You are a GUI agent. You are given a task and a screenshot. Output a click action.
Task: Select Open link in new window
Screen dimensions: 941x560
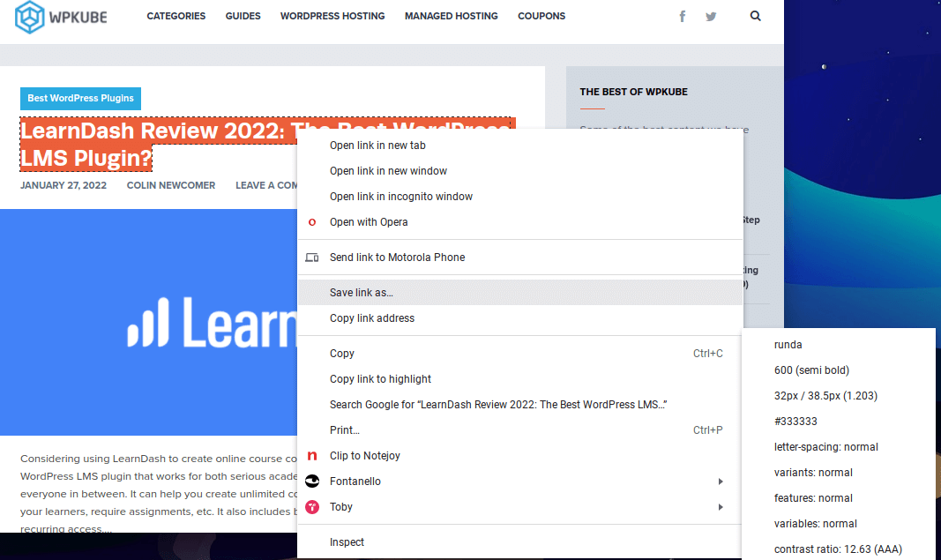pyautogui.click(x=519, y=171)
